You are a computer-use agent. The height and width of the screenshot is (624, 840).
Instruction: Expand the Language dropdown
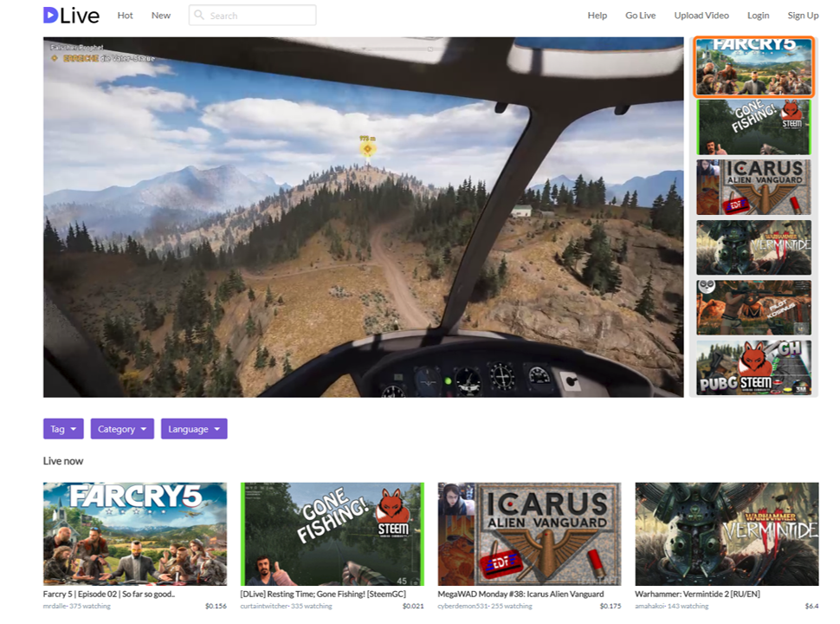194,429
